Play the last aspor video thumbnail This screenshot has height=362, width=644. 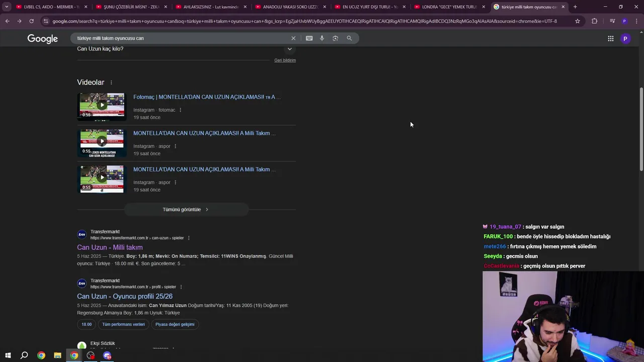tap(102, 178)
